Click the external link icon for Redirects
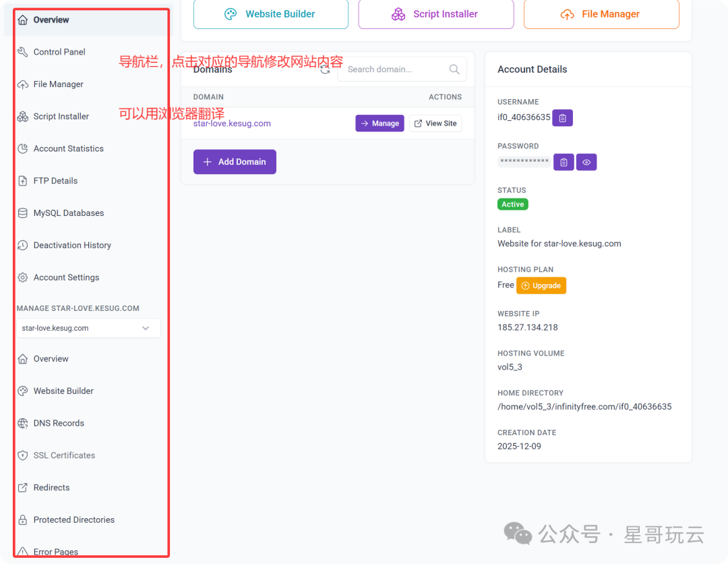 (23, 488)
